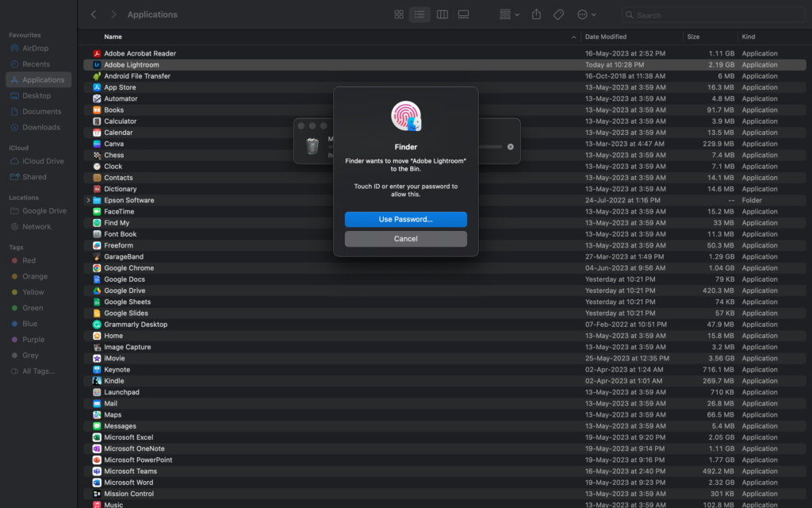Select the "Adobe Lightroom" row name
Viewport: 812px width, 508px height.
pos(132,65)
